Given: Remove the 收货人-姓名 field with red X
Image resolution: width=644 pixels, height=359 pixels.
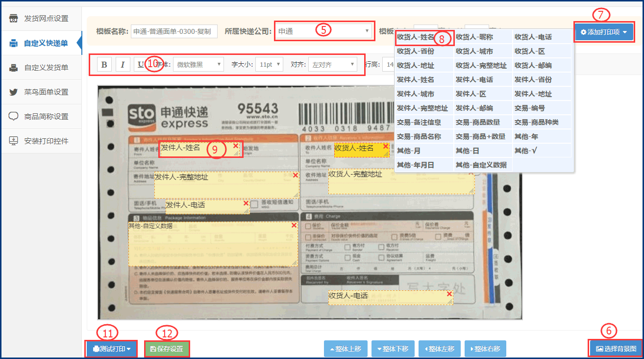Looking at the screenshot, I should pos(386,146).
